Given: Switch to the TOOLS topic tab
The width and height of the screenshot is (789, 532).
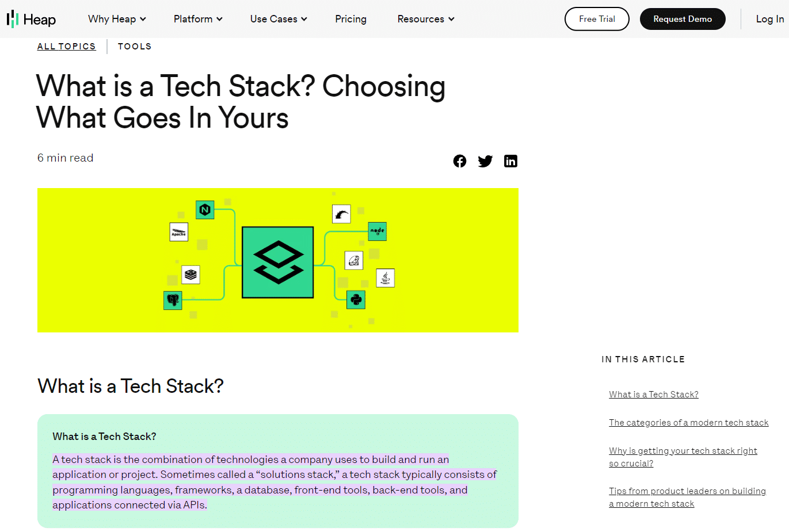Looking at the screenshot, I should tap(134, 46).
